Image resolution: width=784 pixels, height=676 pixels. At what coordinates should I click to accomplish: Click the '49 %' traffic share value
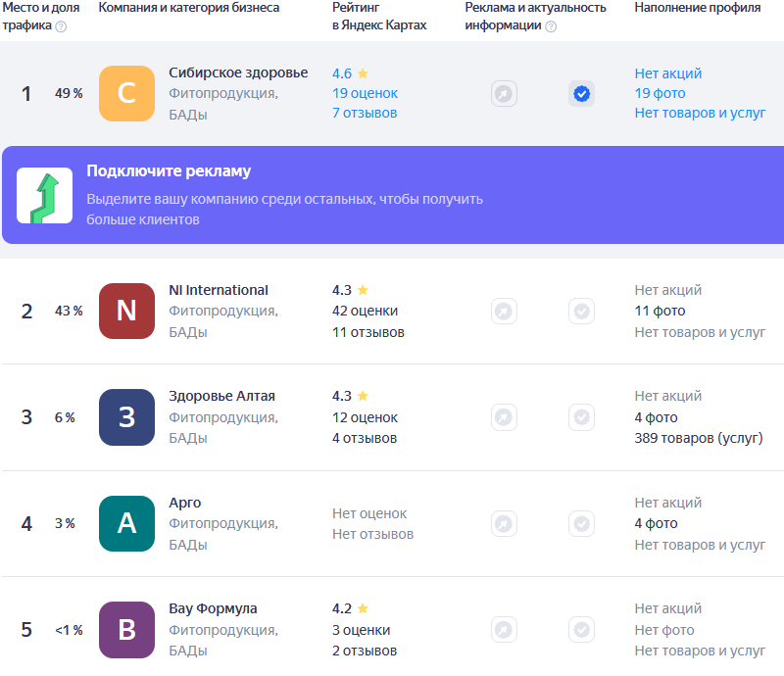[x=69, y=93]
